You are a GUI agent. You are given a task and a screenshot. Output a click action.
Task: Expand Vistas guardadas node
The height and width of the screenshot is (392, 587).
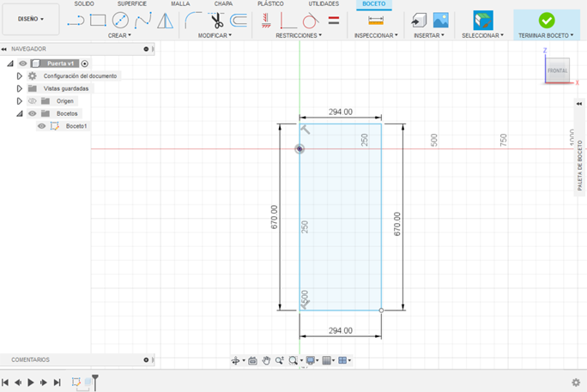click(x=20, y=88)
